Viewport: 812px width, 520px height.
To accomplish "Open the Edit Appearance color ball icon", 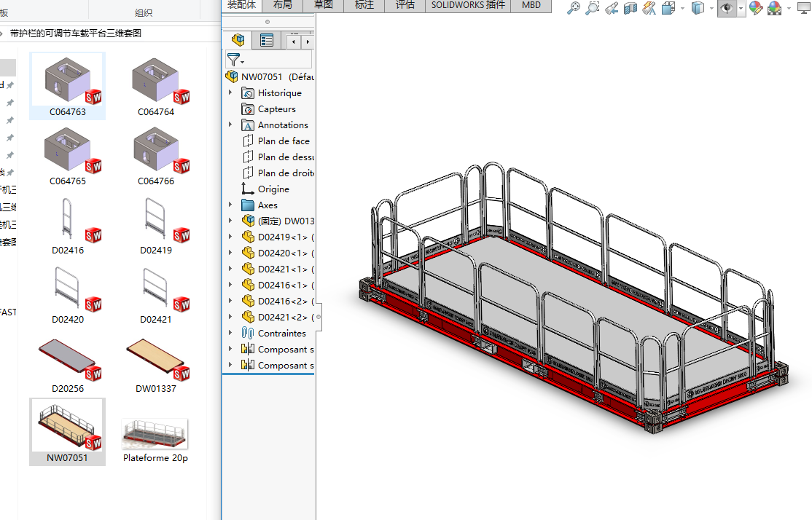I will [756, 7].
